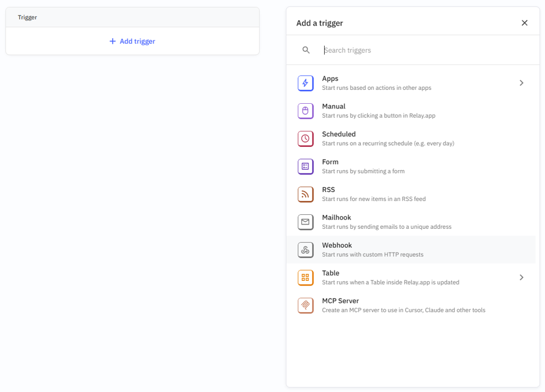Click the Form trigger icon
This screenshot has width=545, height=392.
[305, 166]
